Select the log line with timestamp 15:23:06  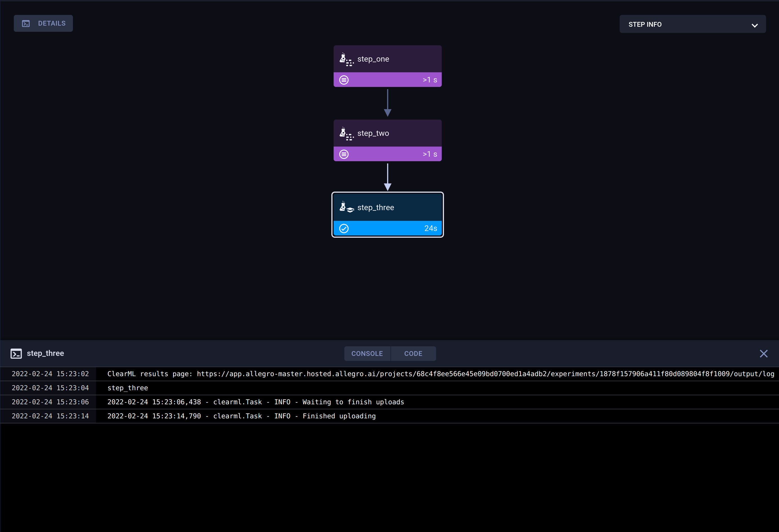point(255,402)
